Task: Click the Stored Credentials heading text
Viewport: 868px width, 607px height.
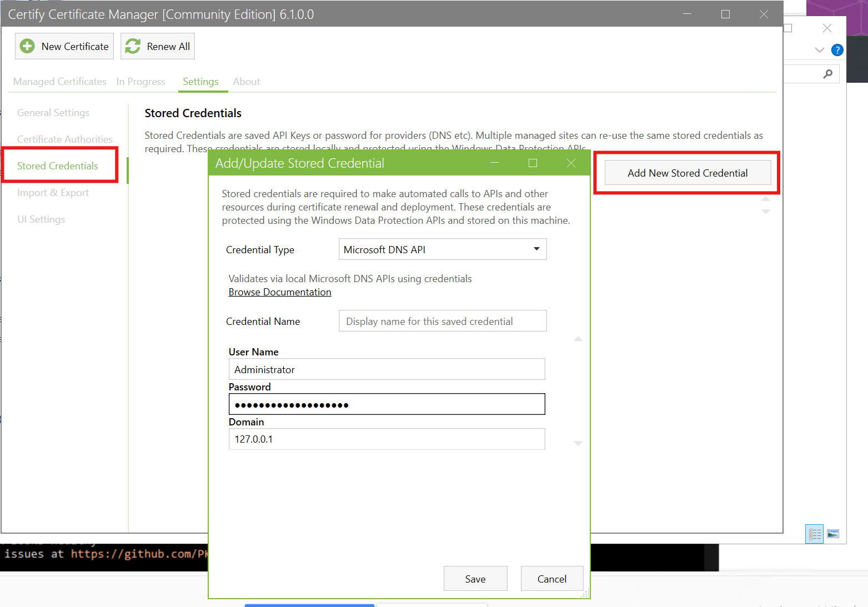Action: click(193, 113)
